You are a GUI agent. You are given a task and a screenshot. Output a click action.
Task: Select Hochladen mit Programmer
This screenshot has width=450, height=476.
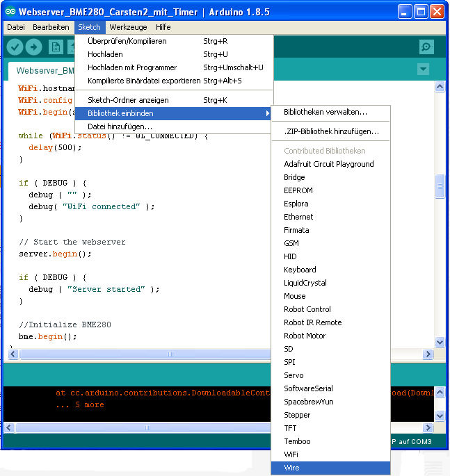pos(174,67)
